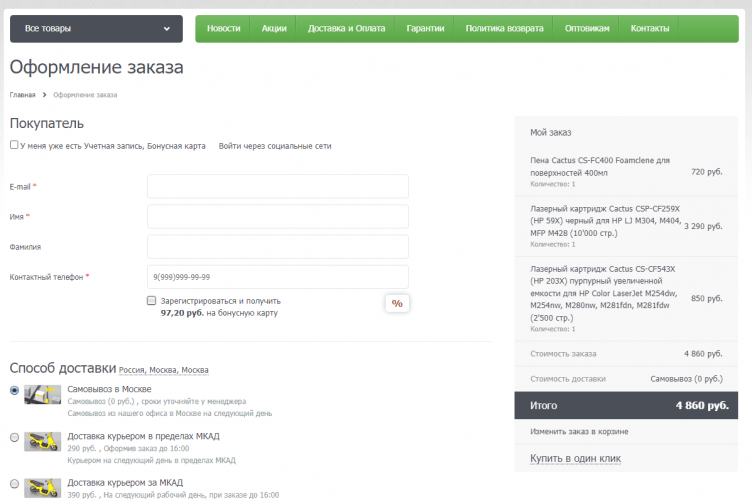Go to 'Доставка и Оплата' menu
The width and height of the screenshot is (752, 502).
coord(346,29)
